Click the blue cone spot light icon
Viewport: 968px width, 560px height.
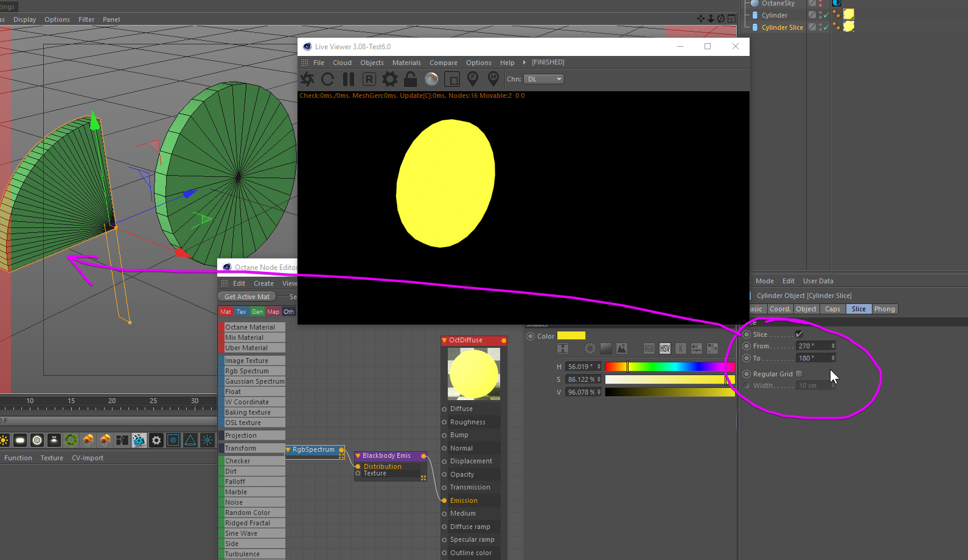pyautogui.click(x=190, y=440)
